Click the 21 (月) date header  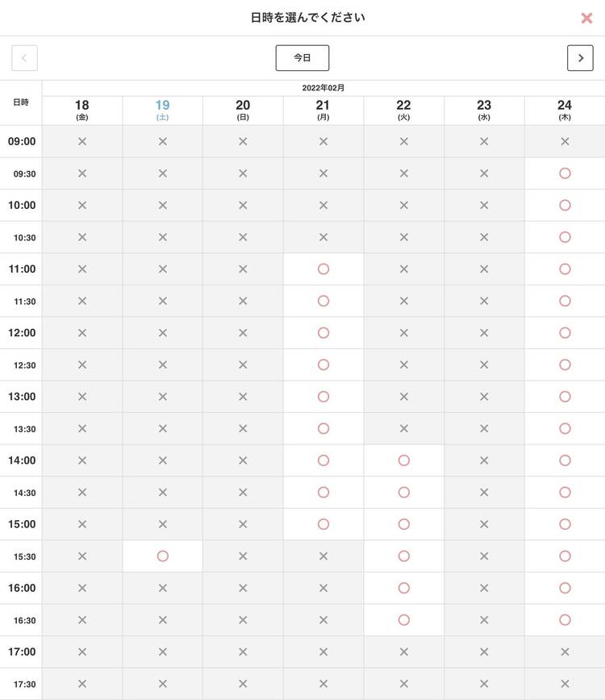coord(323,110)
